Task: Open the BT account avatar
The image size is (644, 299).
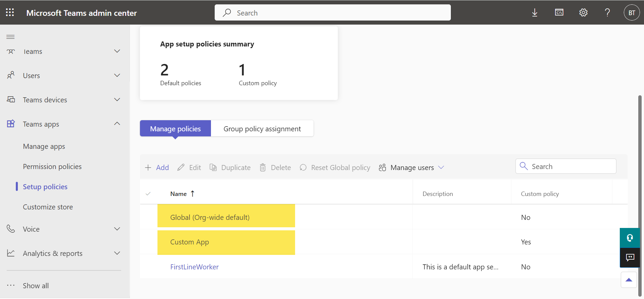Action: pyautogui.click(x=632, y=12)
